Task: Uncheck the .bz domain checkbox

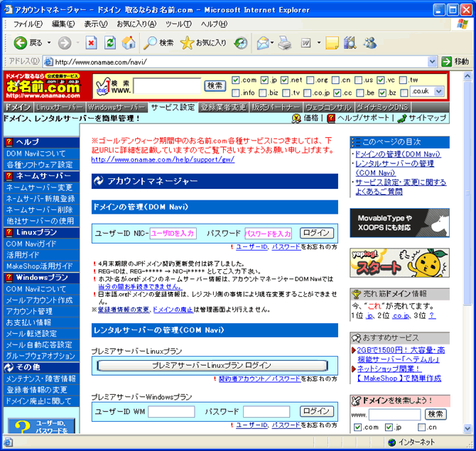Action: point(382,93)
